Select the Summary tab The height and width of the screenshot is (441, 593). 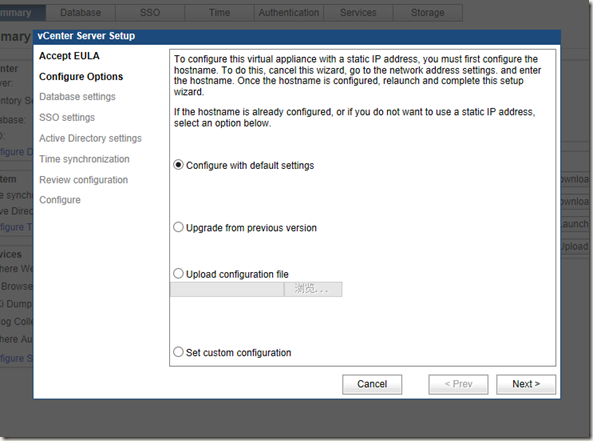click(x=23, y=12)
